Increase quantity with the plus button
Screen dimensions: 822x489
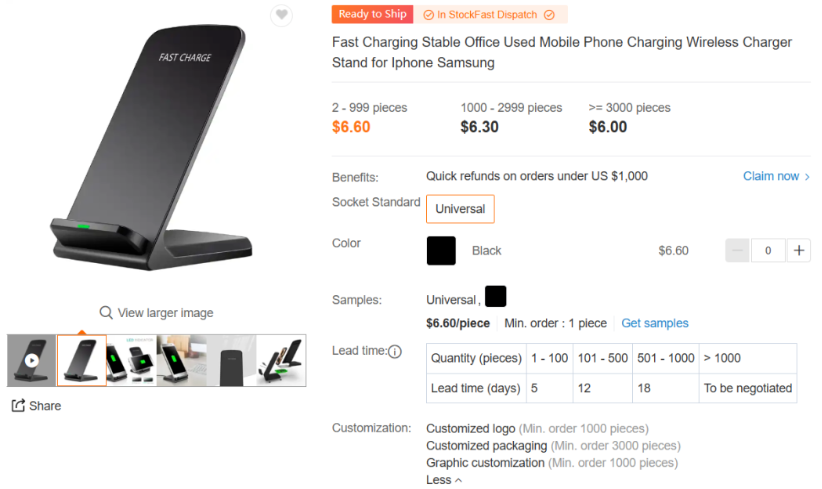click(x=799, y=251)
